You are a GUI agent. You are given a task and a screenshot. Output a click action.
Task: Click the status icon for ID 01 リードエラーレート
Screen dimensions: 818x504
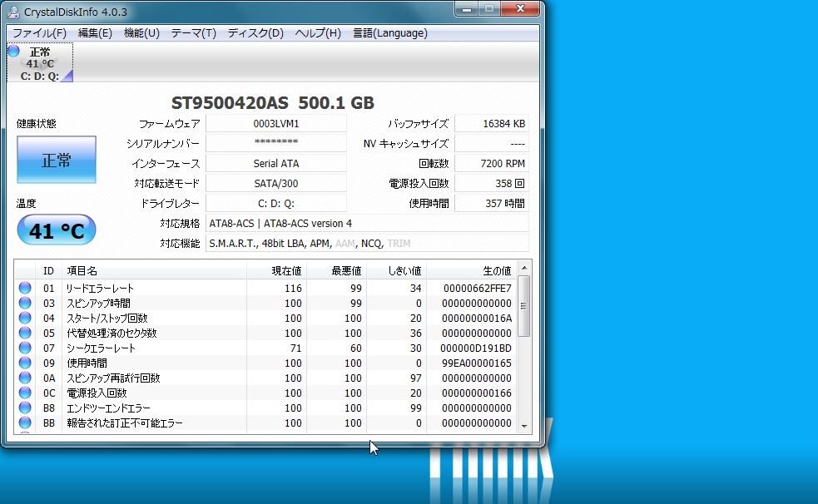point(24,288)
